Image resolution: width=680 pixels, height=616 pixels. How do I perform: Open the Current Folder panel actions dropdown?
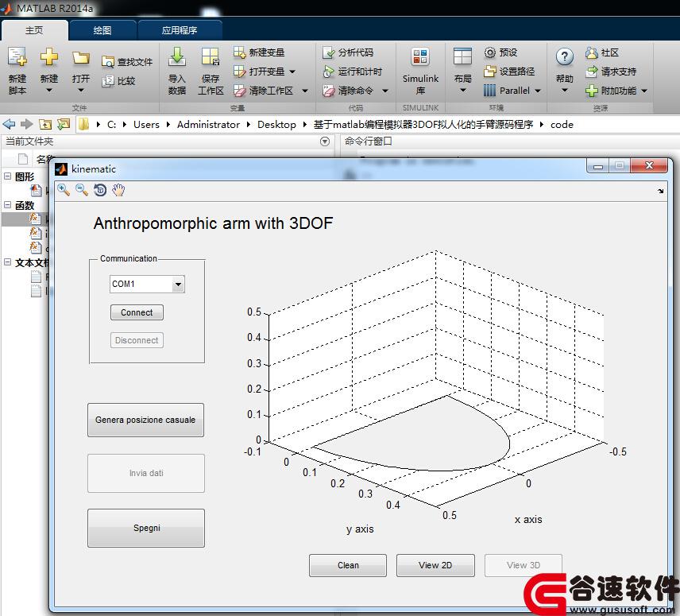pyautogui.click(x=325, y=141)
